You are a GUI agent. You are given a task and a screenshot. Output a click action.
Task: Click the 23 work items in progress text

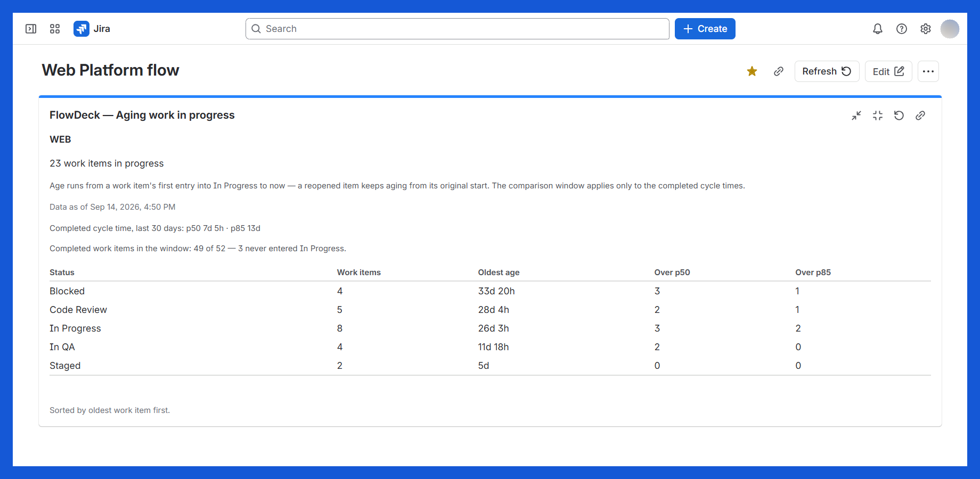tap(107, 163)
